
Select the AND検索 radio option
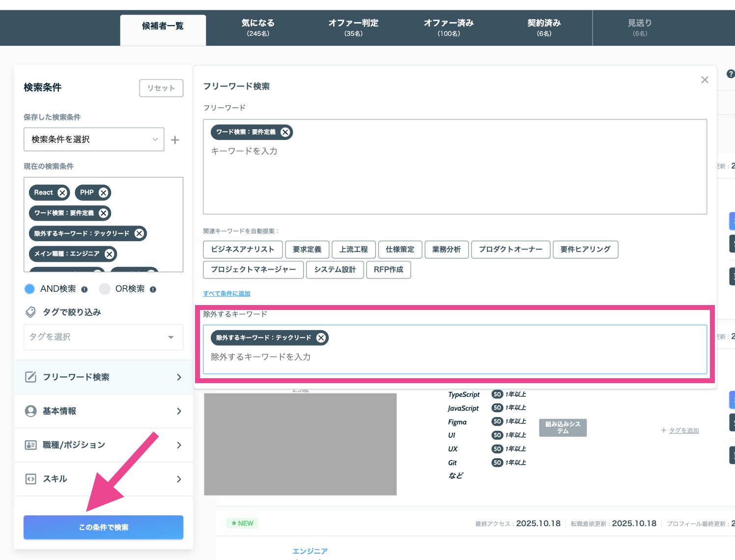29,289
